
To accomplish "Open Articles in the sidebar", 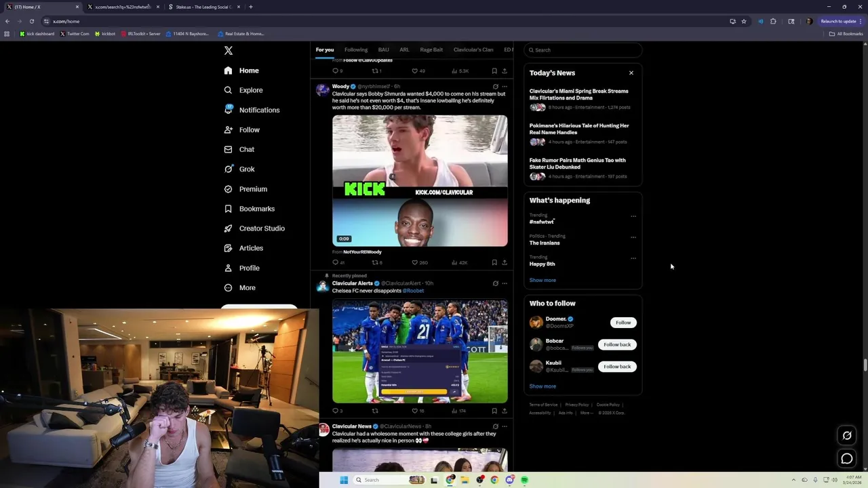I will 243,248.
